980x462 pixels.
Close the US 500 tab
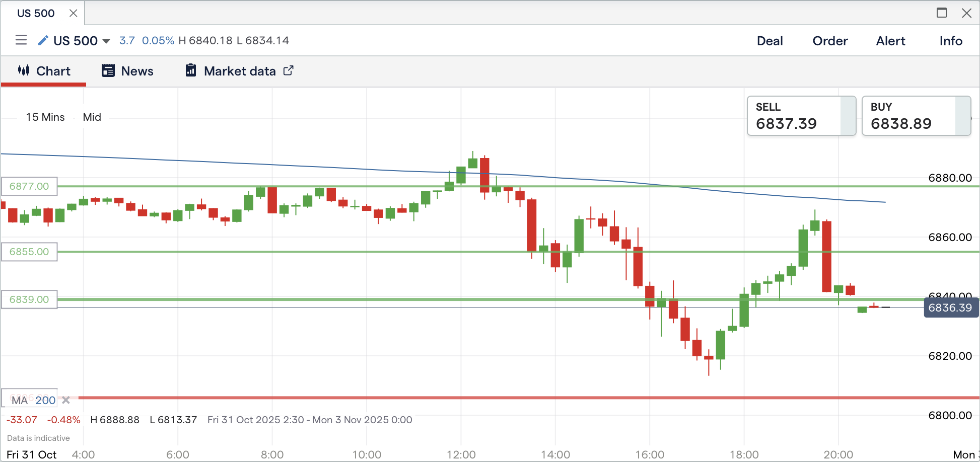coord(74,13)
